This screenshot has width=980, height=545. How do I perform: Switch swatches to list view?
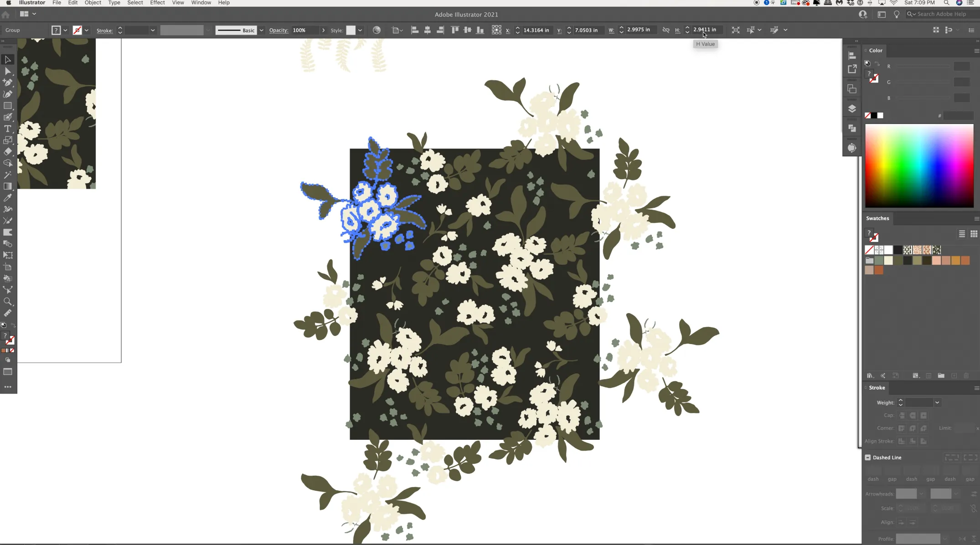pos(962,234)
